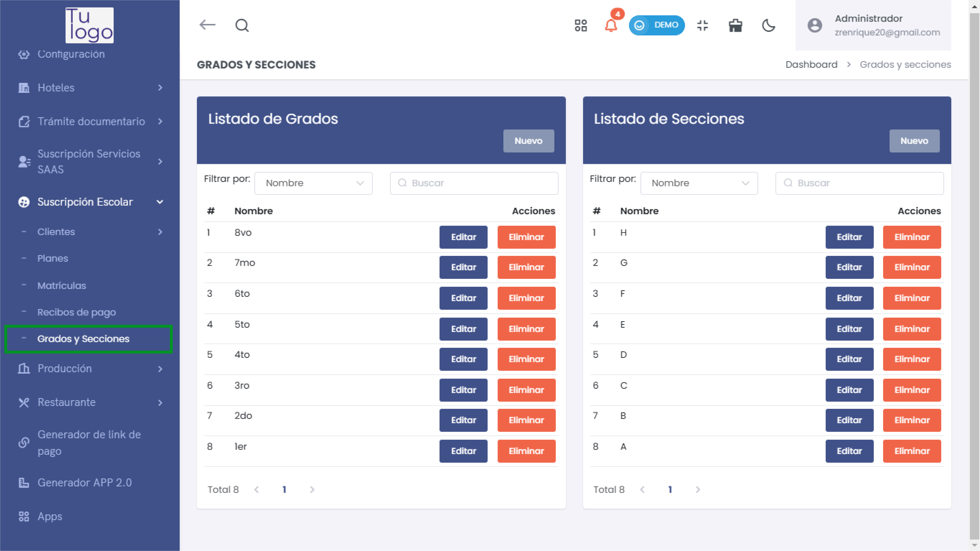Open Recibos de pago menu item
980x551 pixels.
click(77, 312)
